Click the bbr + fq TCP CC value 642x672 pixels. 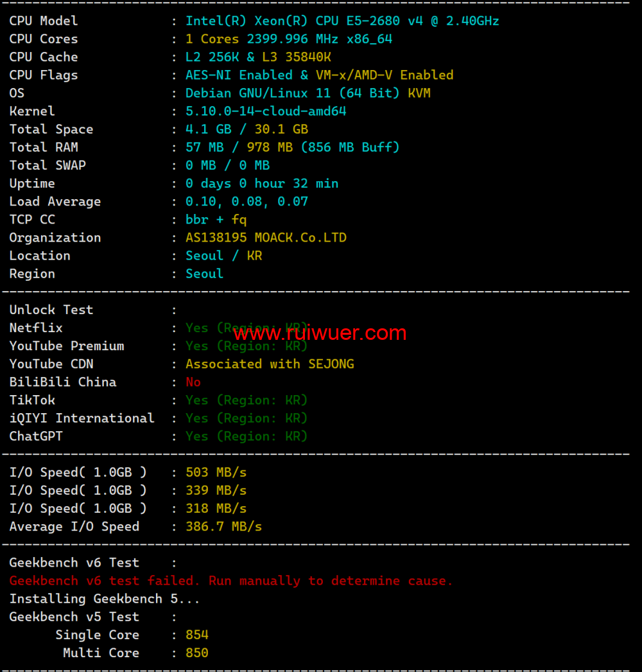[x=216, y=219]
